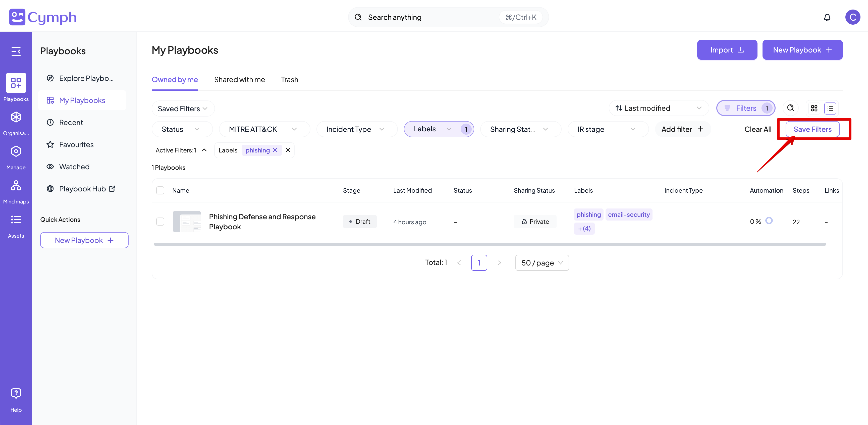Switch to the Shared with me tab
The image size is (868, 425).
pos(239,80)
